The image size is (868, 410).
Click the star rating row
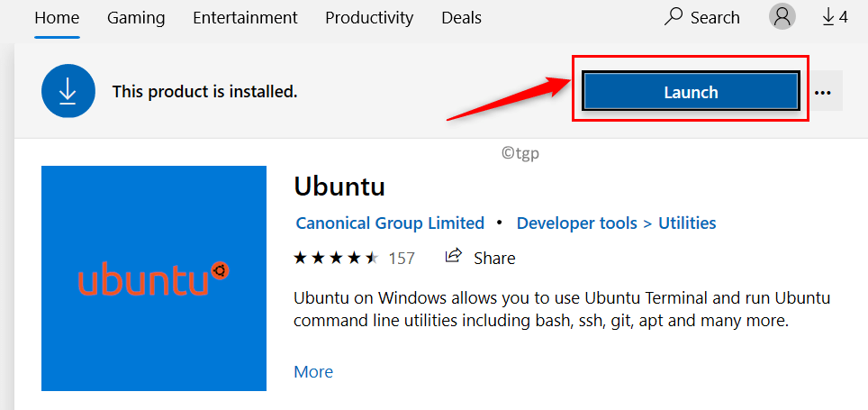coord(336,259)
